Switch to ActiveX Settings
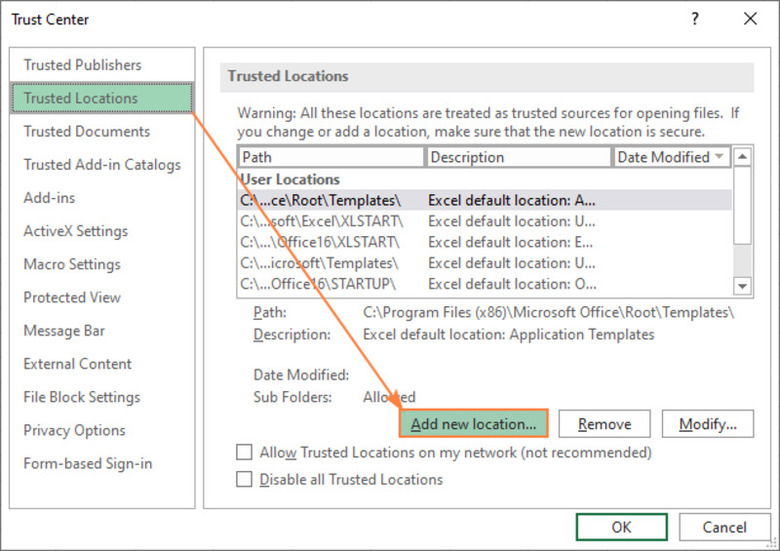 tap(76, 232)
